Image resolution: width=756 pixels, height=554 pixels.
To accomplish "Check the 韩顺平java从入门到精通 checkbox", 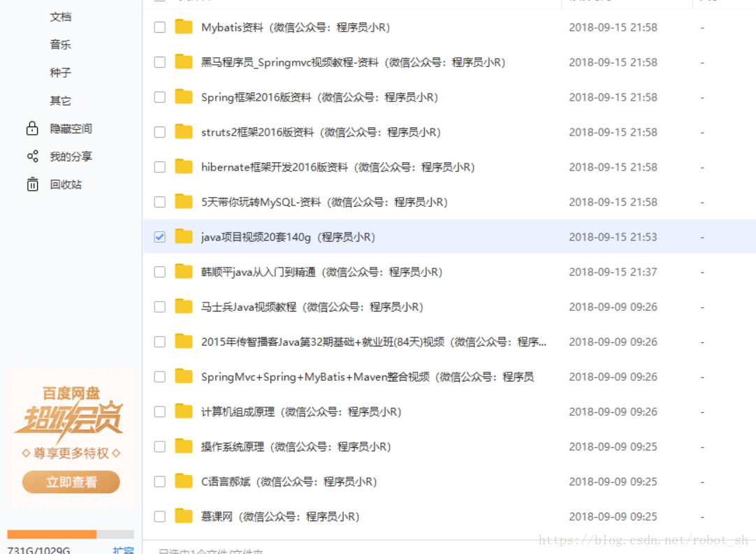I will click(x=159, y=272).
